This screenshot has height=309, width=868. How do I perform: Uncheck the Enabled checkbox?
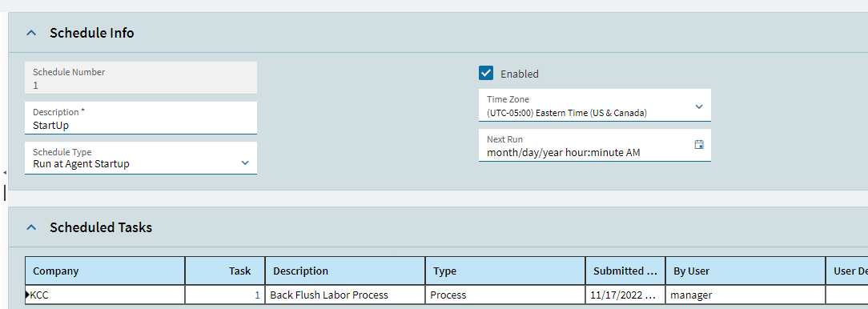coord(485,73)
